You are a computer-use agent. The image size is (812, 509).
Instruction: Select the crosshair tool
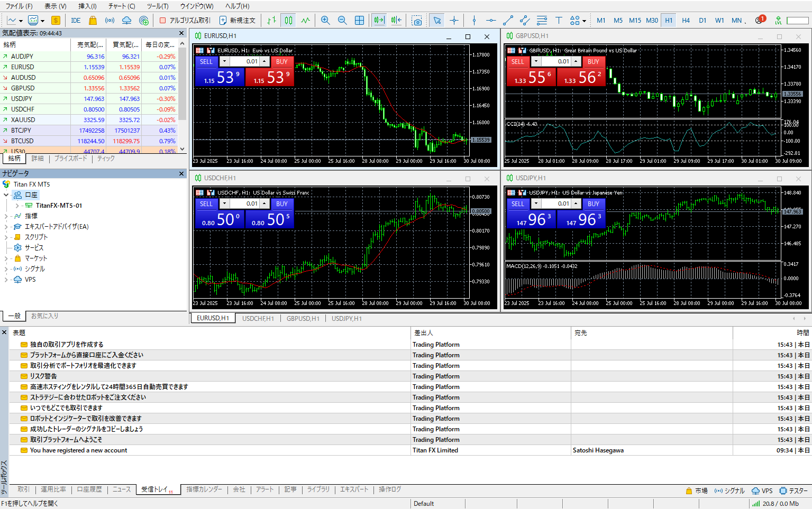pyautogui.click(x=454, y=21)
